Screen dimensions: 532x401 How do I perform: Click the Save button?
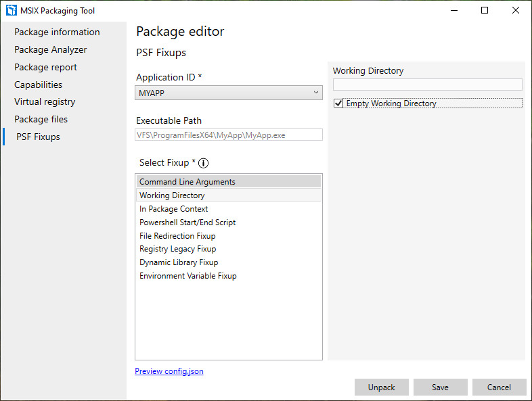click(x=441, y=387)
